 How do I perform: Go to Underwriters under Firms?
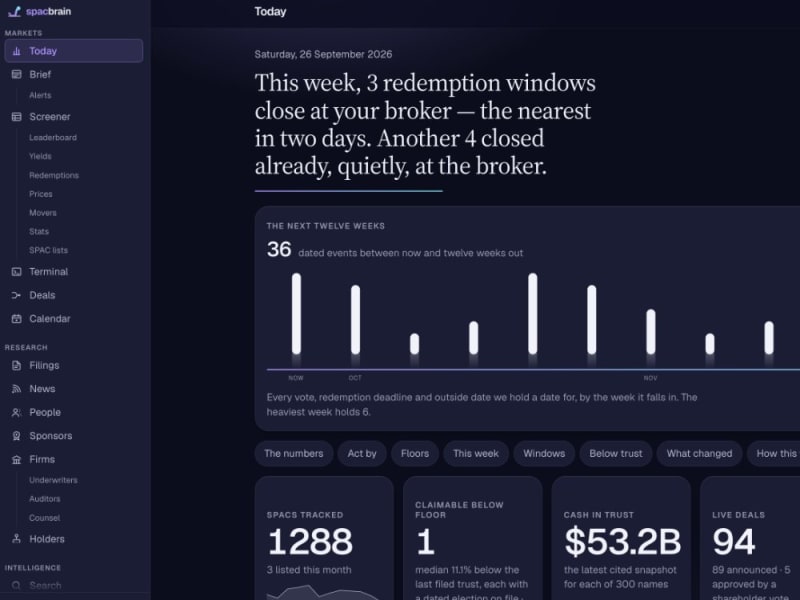click(x=54, y=480)
